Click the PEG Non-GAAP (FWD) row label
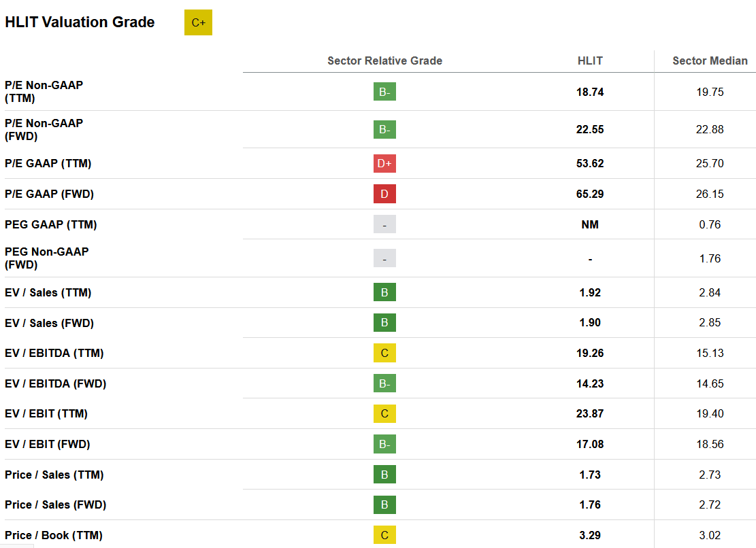The image size is (756, 548). pyautogui.click(x=47, y=258)
